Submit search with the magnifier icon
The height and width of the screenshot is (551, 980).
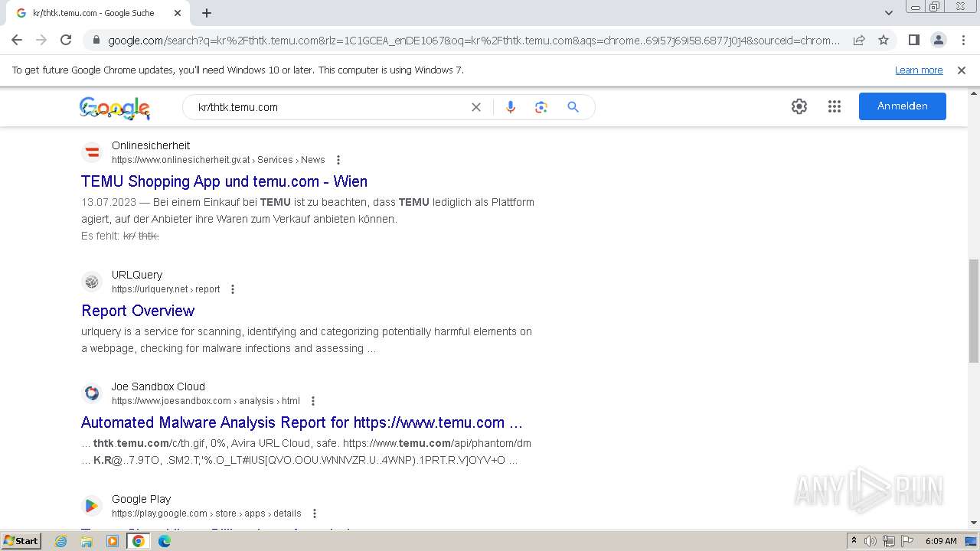pyautogui.click(x=573, y=107)
